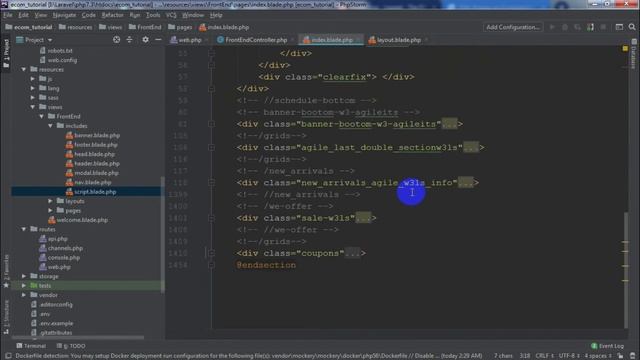Expand the layouts folder
Viewport: 640px width, 360px height.
click(x=51, y=201)
